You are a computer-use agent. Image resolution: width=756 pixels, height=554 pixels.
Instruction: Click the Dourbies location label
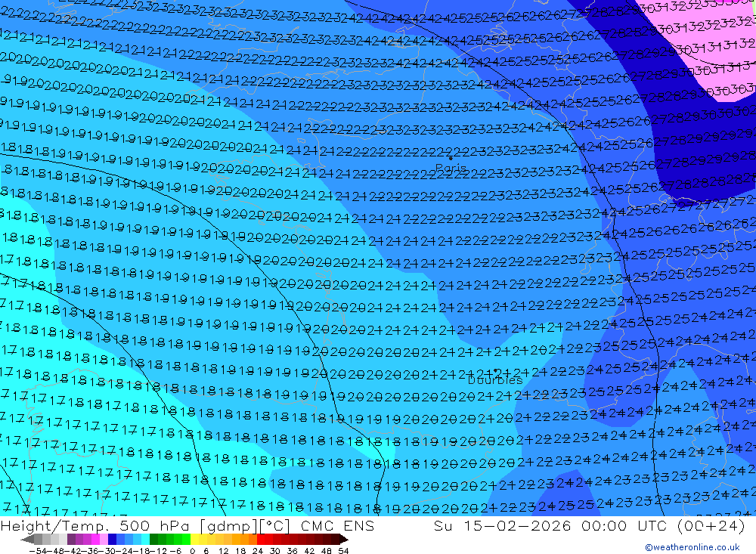tap(495, 380)
